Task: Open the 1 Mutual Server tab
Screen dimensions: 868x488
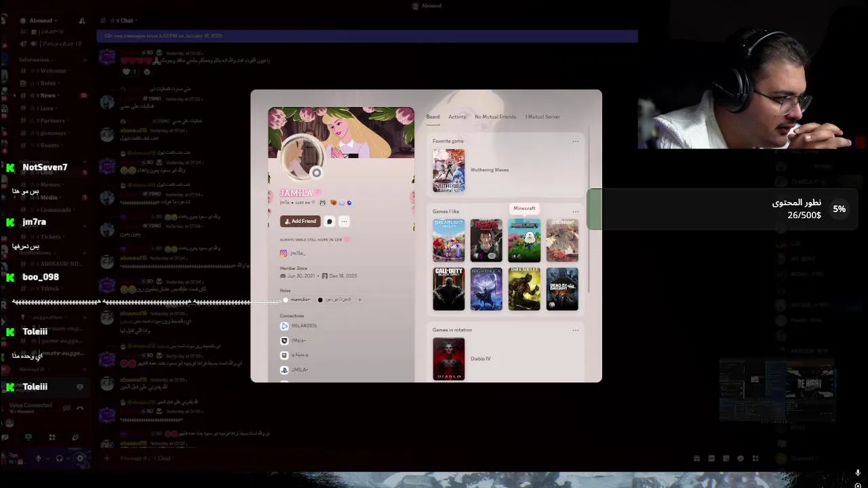Action: pos(542,117)
